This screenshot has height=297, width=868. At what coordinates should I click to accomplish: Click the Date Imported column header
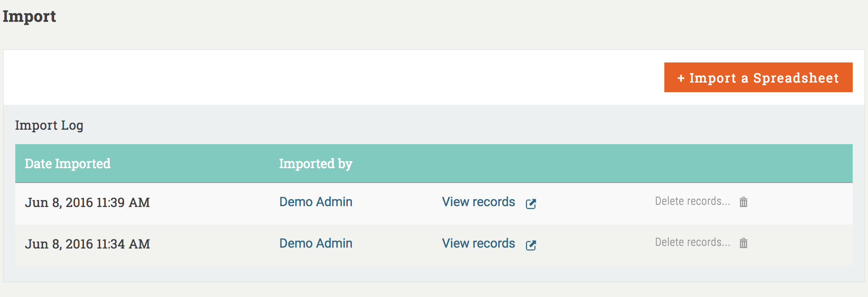tap(67, 164)
